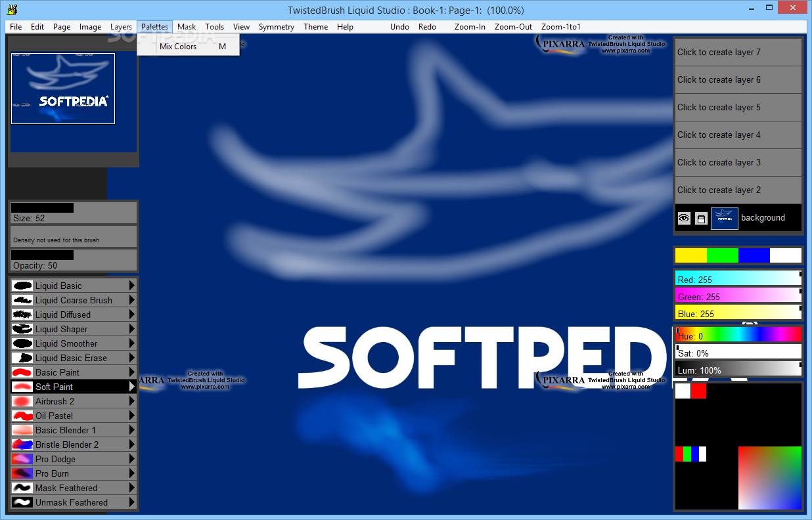Select the Liquid Coarse Brush icon
The height and width of the screenshot is (520, 812).
pos(22,300)
